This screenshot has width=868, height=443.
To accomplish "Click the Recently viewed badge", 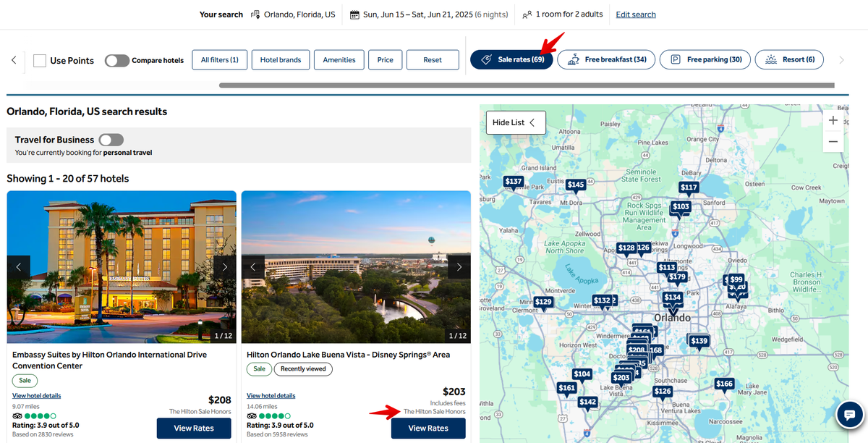I will (x=304, y=369).
